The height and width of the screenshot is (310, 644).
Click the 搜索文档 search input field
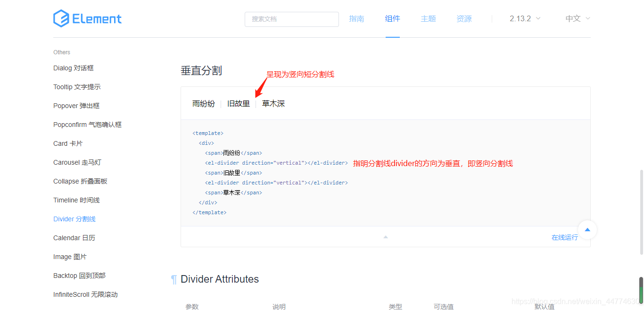[291, 19]
